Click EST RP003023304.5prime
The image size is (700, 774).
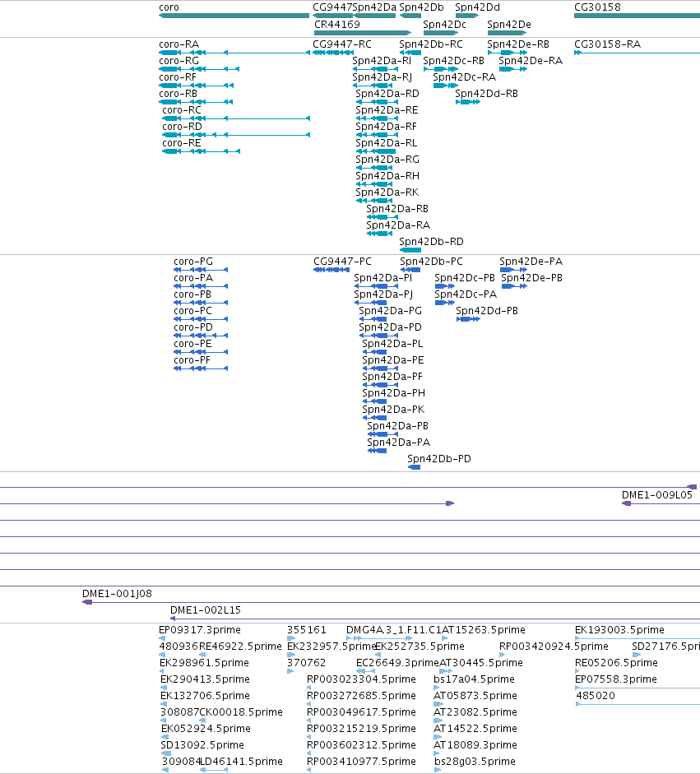(309, 688)
